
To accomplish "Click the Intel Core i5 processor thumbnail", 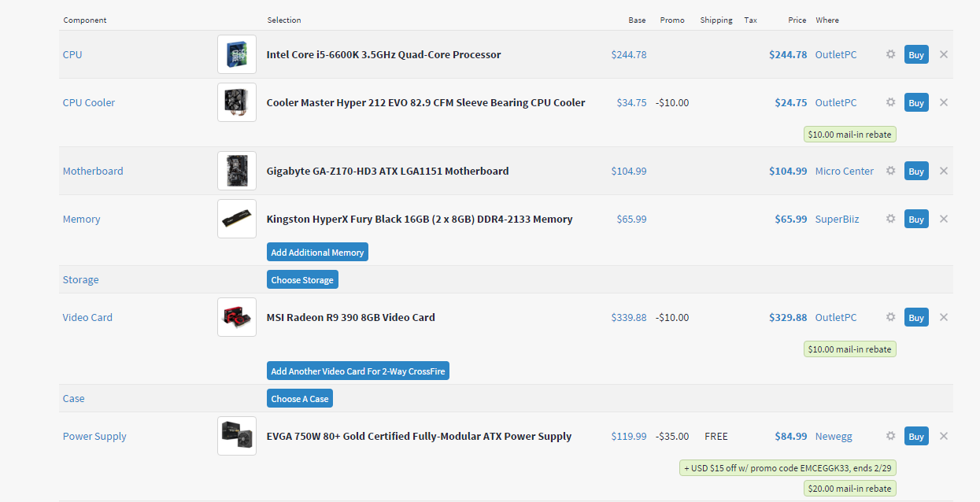I will (237, 54).
